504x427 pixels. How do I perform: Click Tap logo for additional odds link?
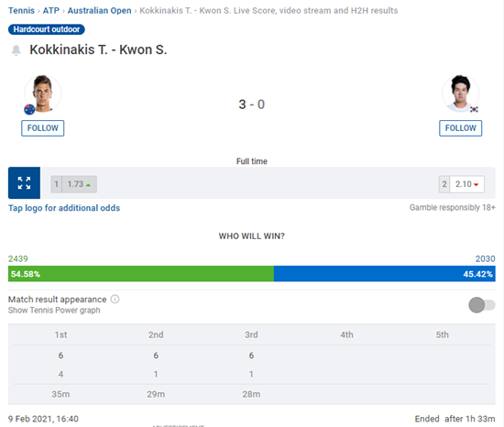coord(64,208)
